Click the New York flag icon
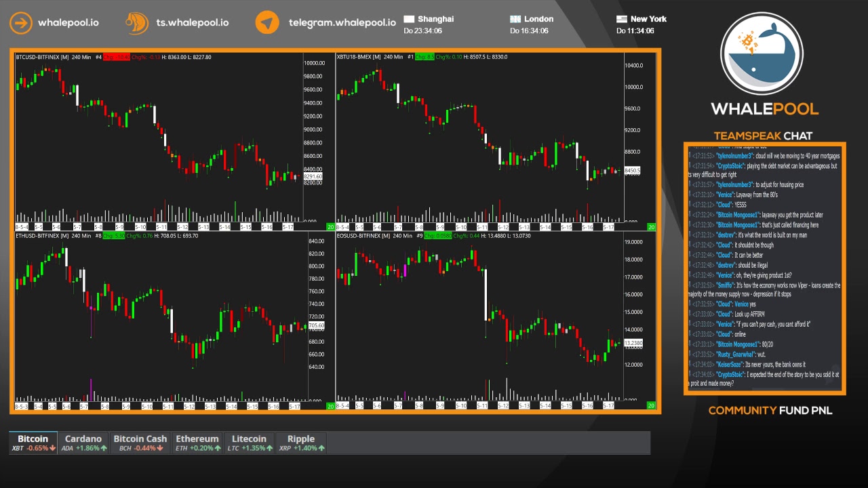This screenshot has width=868, height=488. click(622, 19)
